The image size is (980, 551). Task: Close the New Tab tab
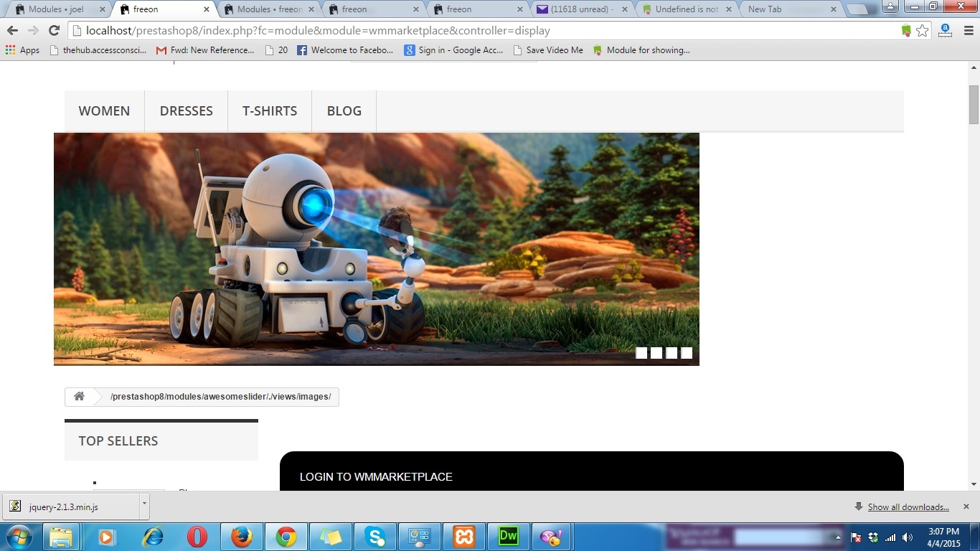[x=833, y=9]
